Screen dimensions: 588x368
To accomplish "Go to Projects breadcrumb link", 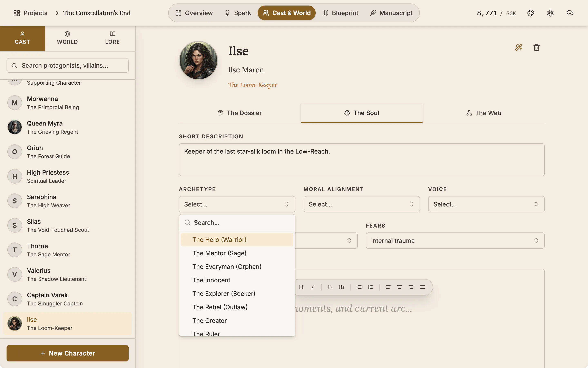I will coord(31,13).
